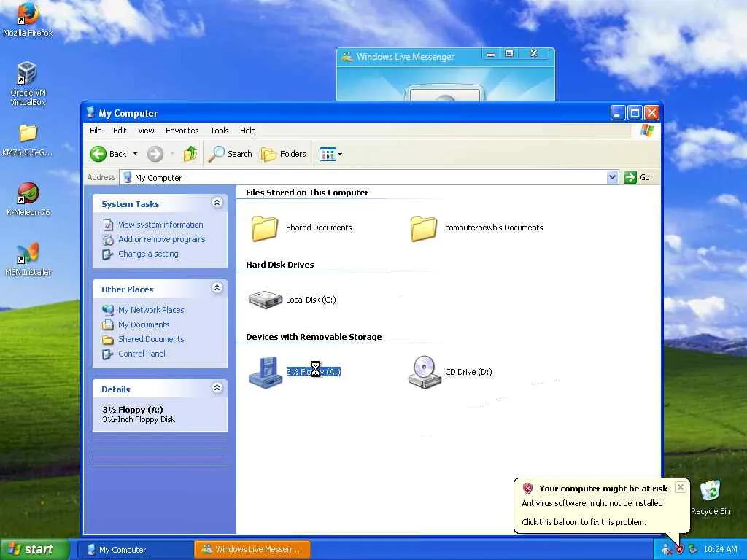Open Shared Documents in Other Places
The image size is (747, 560).
coord(151,339)
